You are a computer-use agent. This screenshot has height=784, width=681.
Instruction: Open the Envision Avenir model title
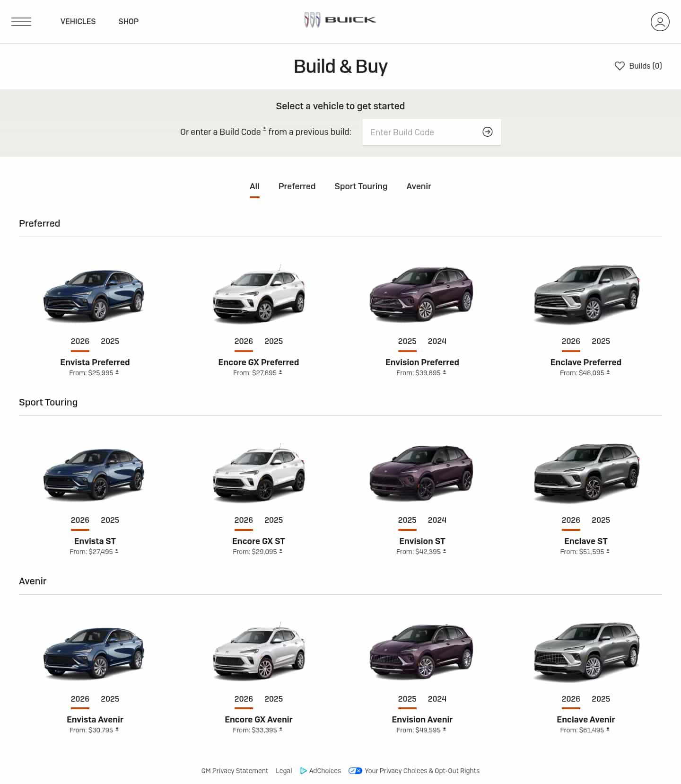coord(422,720)
